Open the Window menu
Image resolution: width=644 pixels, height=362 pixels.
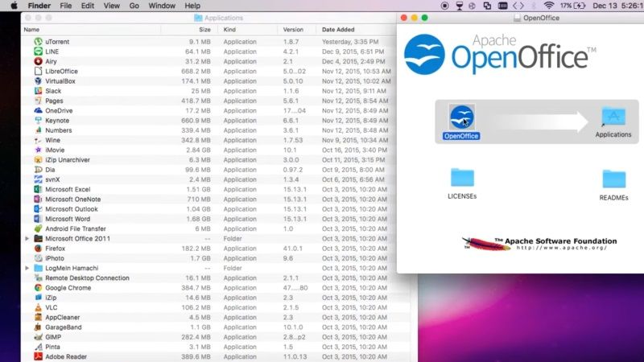point(162,6)
